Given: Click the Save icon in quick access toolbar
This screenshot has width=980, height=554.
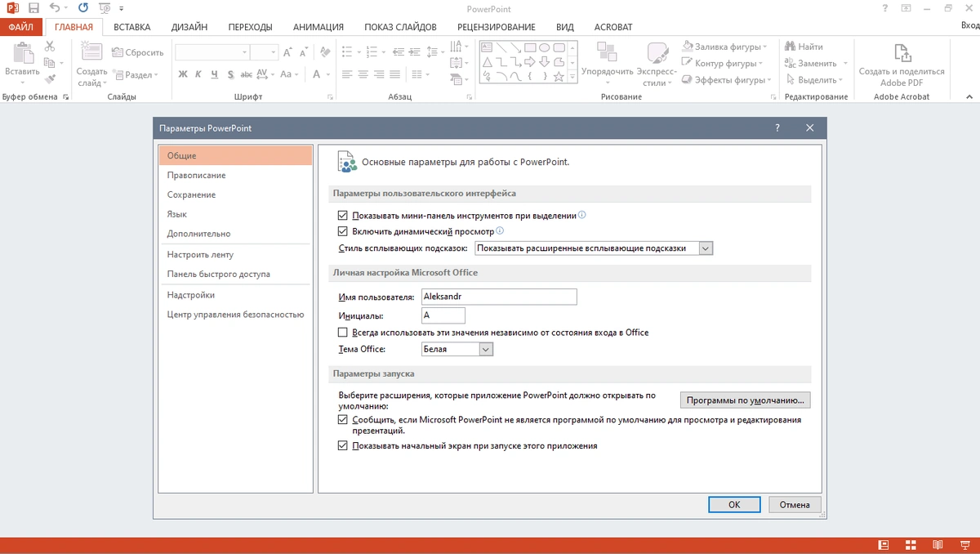Looking at the screenshot, I should point(33,8).
